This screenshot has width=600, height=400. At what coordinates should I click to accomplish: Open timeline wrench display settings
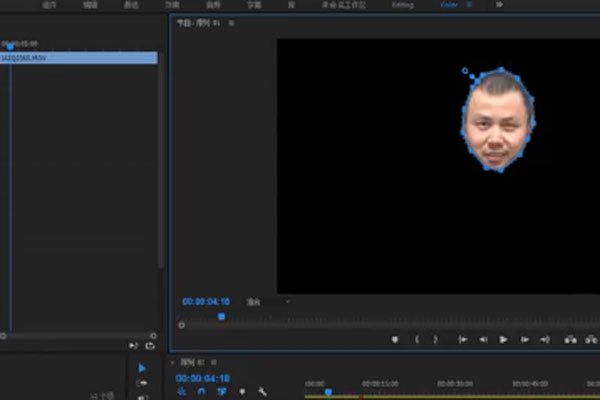coord(262,392)
